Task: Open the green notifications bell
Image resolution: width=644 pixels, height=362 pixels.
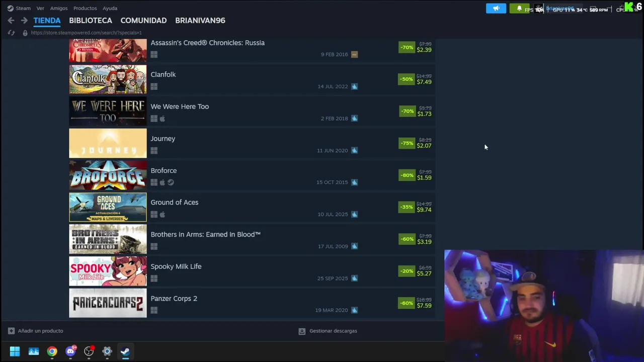Action: 519,9
